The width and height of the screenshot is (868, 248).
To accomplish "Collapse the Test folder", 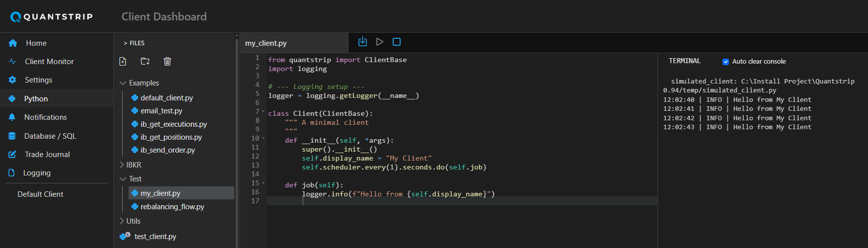I will 123,179.
